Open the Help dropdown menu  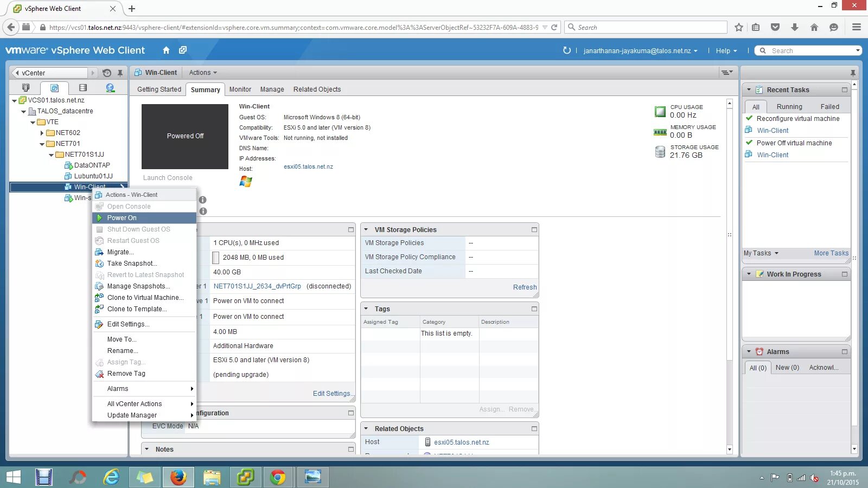tap(726, 51)
